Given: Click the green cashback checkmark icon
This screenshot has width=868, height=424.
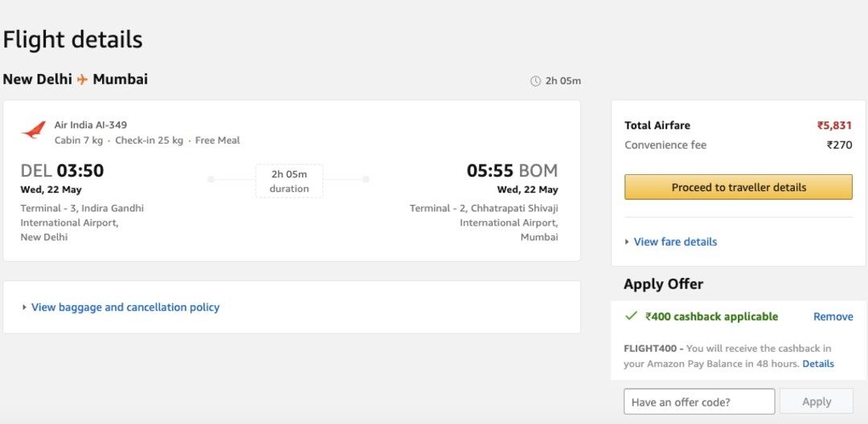Looking at the screenshot, I should point(631,316).
